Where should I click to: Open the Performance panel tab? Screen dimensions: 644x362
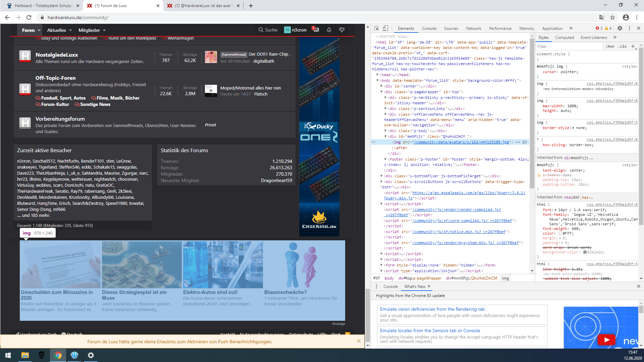pos(500,28)
